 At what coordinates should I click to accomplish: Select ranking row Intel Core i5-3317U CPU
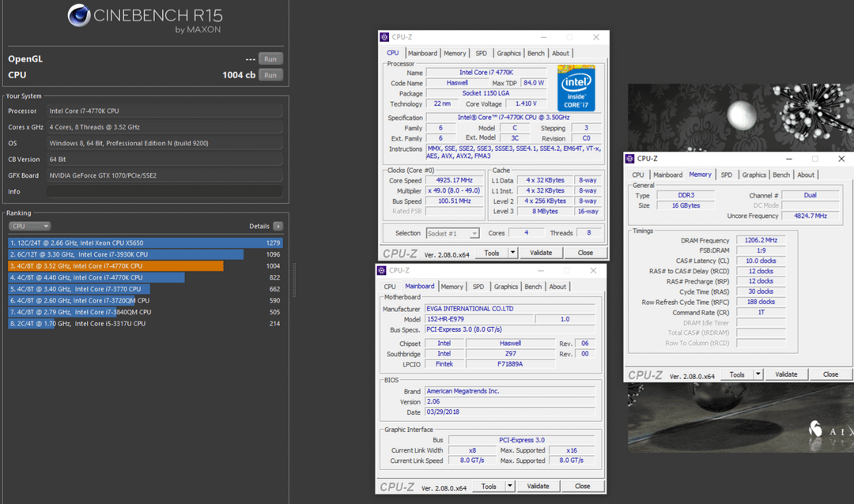click(x=145, y=323)
